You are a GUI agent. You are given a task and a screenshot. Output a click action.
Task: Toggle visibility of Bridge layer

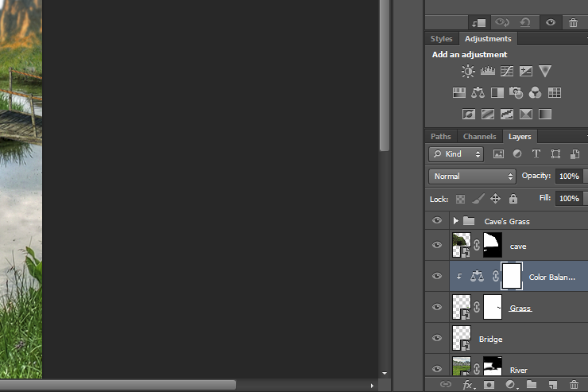coord(437,338)
